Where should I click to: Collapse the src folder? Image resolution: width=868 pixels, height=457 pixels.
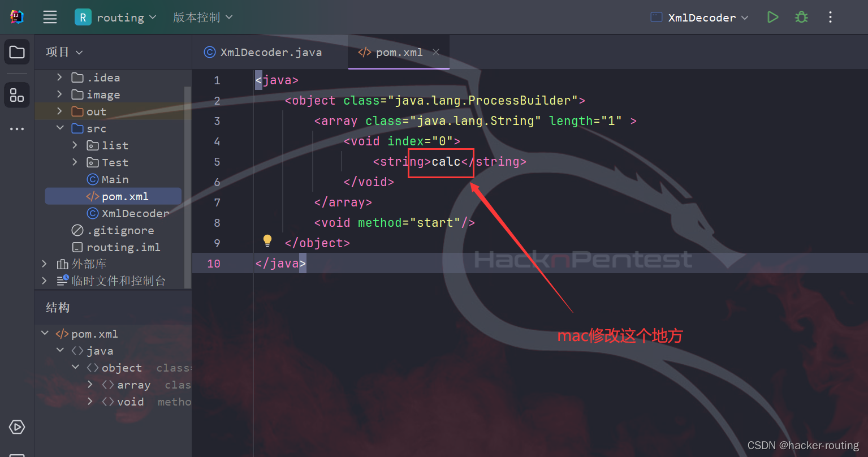coord(59,128)
